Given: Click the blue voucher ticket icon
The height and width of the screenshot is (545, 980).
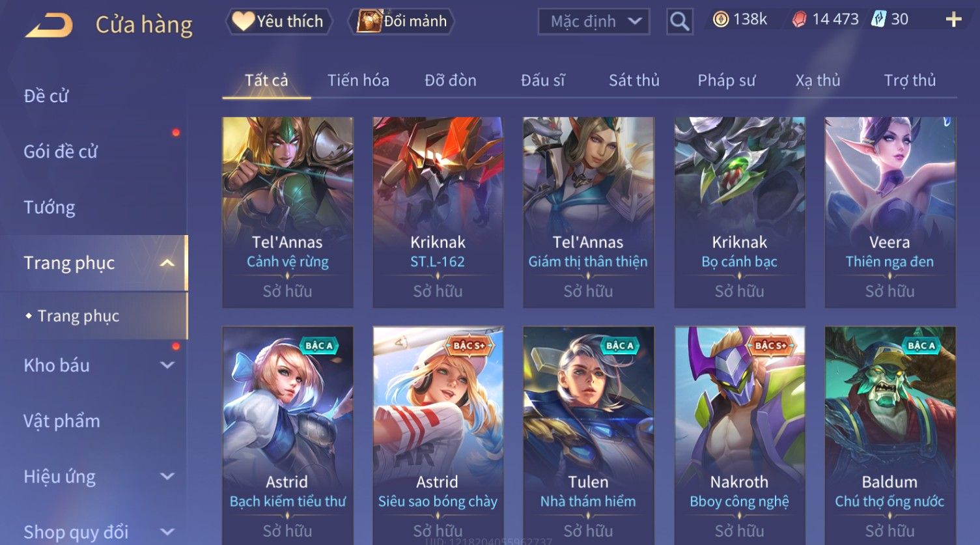Looking at the screenshot, I should point(879,19).
